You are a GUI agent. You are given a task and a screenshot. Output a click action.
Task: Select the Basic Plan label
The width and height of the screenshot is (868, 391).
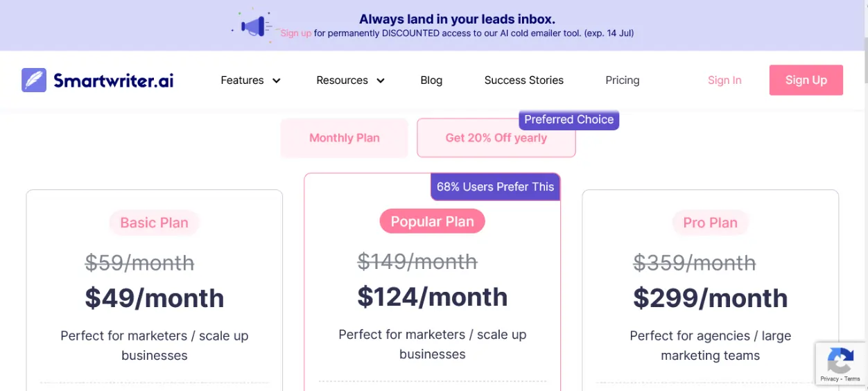point(154,223)
